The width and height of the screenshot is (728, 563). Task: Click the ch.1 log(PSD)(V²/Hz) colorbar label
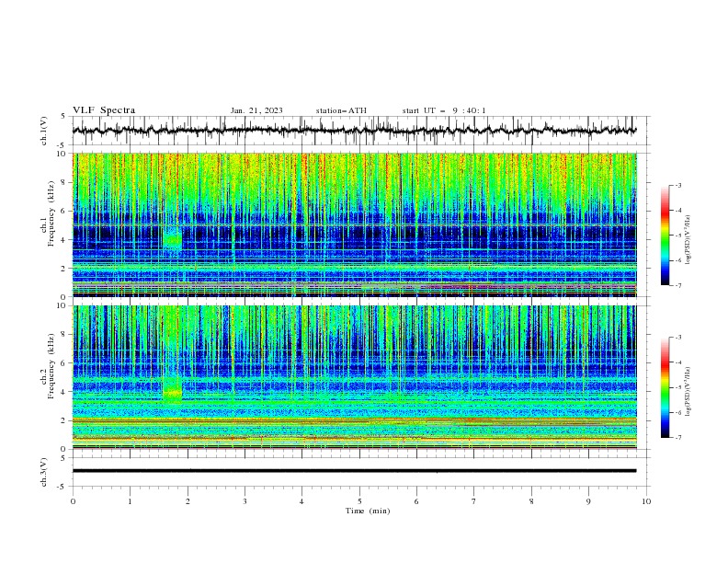688,240
